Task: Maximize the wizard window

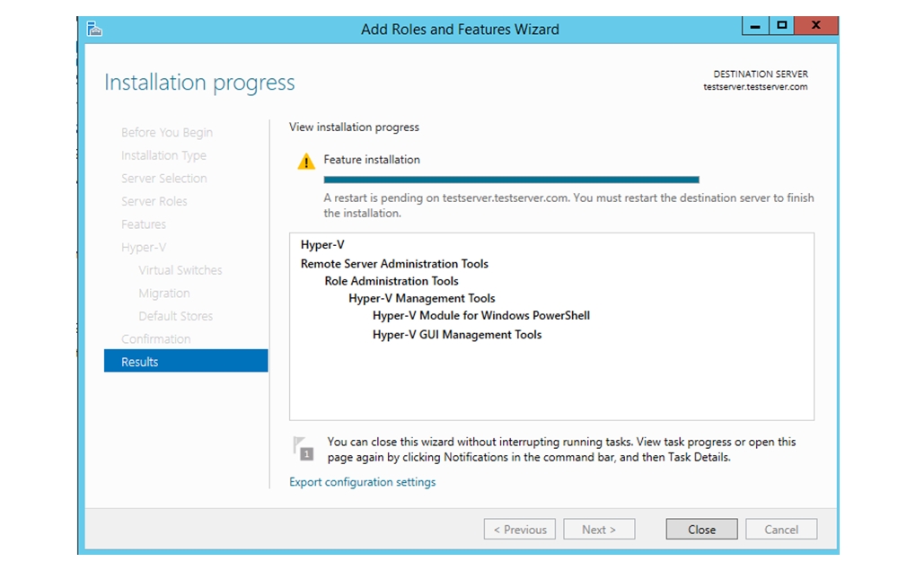Action: 782,26
